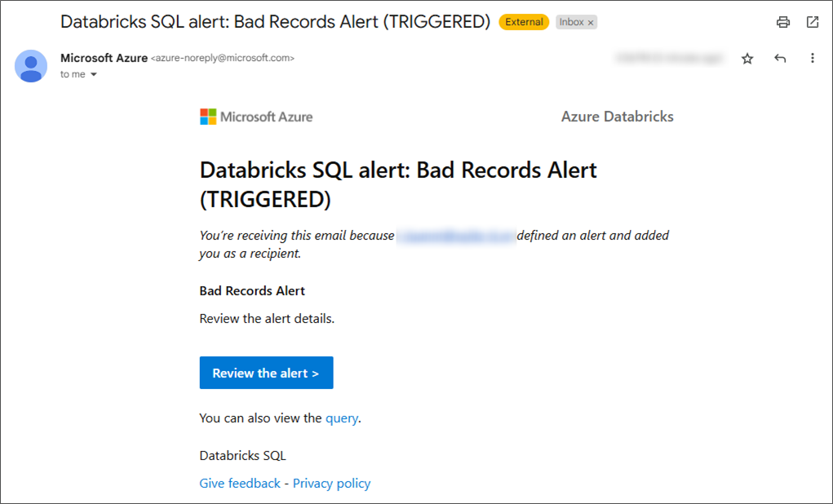Select the Inbox label tag

tap(571, 22)
